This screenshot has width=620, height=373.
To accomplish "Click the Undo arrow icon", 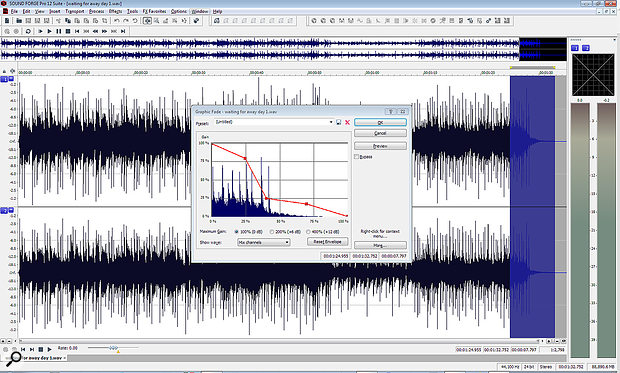I will [x=117, y=21].
